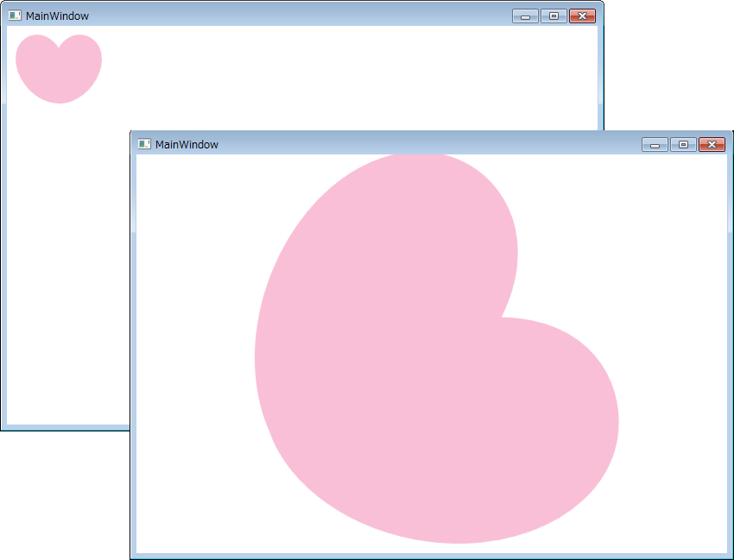Image resolution: width=734 pixels, height=560 pixels.
Task: Close the front MainWindow
Action: 712,145
